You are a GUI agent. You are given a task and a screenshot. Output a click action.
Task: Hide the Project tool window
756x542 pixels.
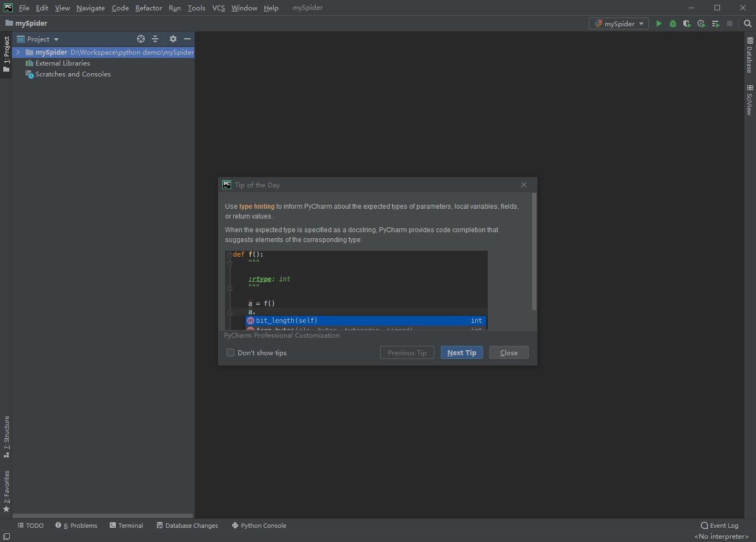187,39
